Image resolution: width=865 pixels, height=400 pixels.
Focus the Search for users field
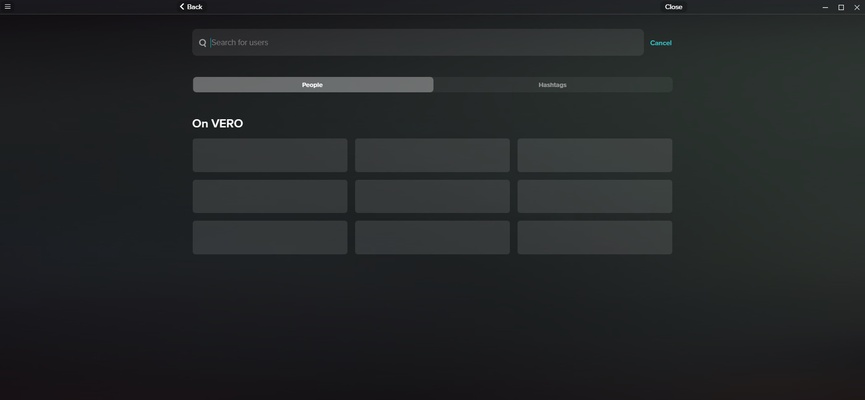[418, 42]
